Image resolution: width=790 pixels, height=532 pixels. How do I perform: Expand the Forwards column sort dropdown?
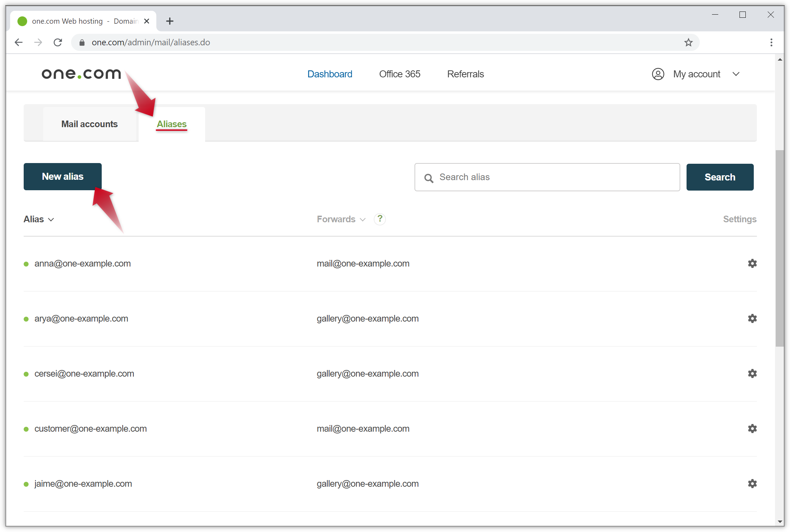(x=363, y=219)
